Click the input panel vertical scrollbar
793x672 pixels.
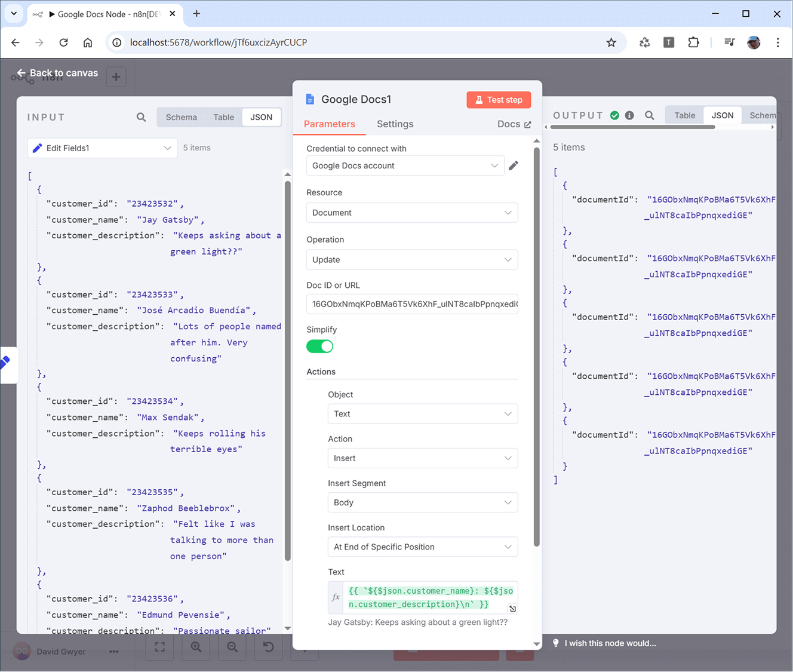tap(288, 370)
